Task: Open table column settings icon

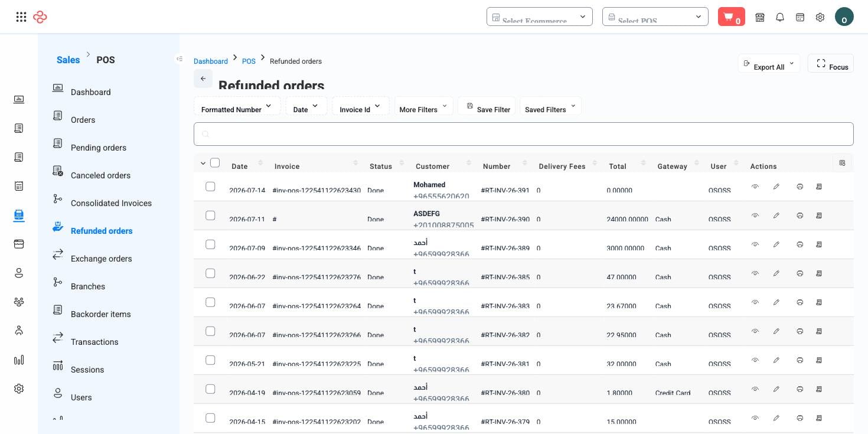Action: click(842, 163)
